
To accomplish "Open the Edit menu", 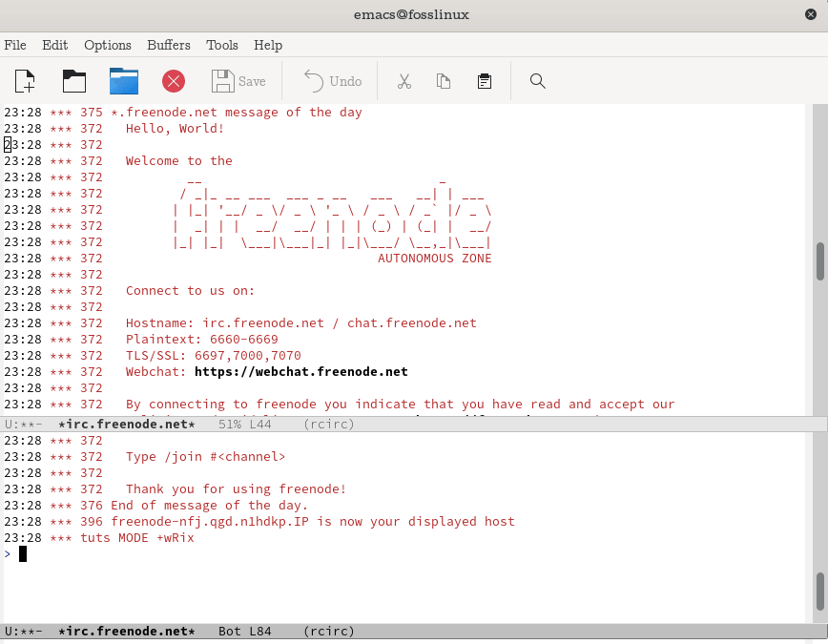I will click(x=54, y=45).
